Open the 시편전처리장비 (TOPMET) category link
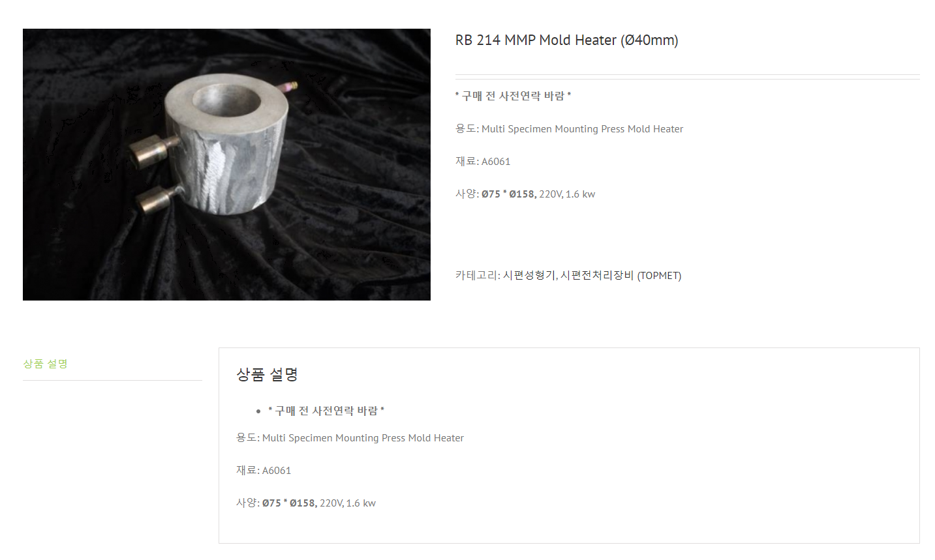The image size is (935, 560). coord(621,275)
